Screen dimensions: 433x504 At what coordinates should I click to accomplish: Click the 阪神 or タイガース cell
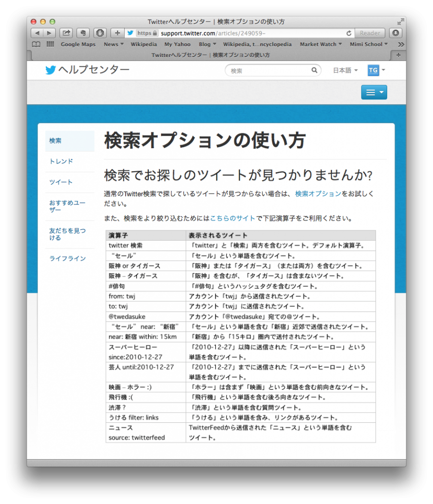[x=146, y=266]
